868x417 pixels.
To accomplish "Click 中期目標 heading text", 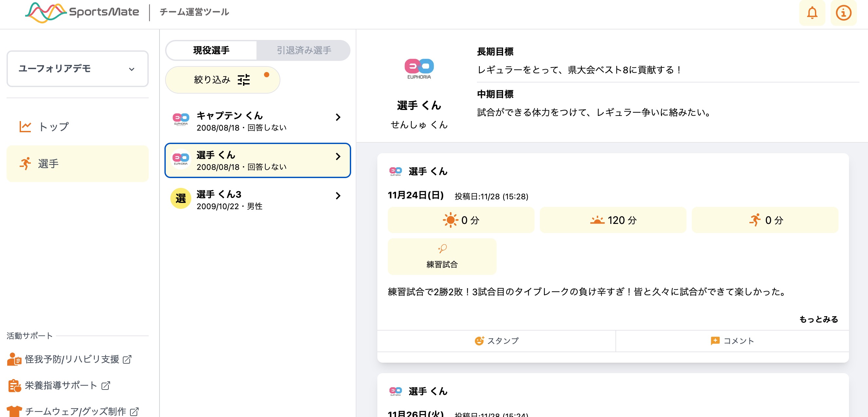I will click(x=495, y=94).
